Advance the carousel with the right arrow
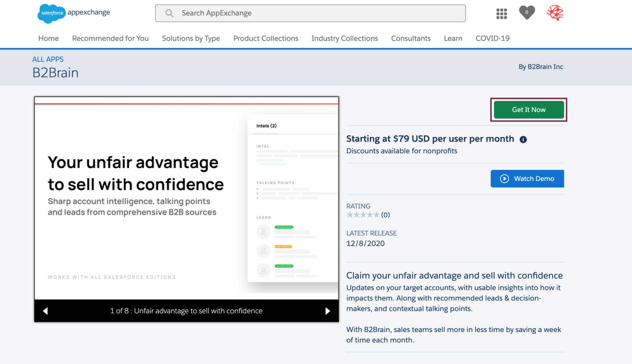The width and height of the screenshot is (632, 364). click(328, 311)
